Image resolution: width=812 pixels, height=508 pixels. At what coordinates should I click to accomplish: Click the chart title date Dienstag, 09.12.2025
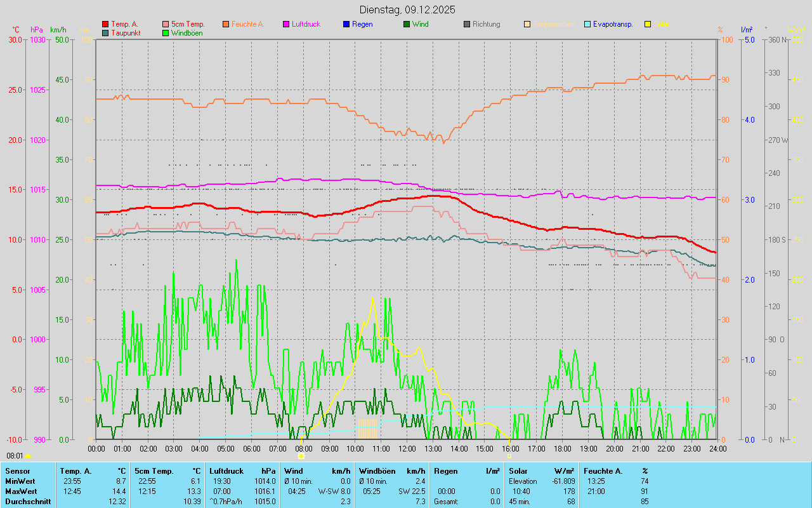(x=407, y=10)
